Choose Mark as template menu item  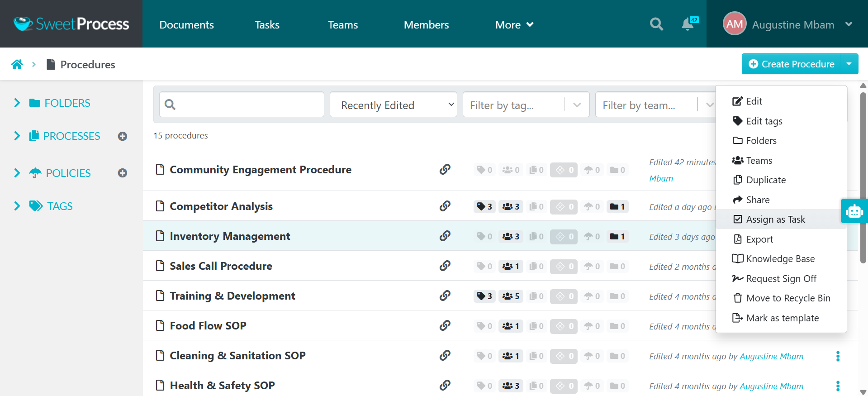pyautogui.click(x=781, y=318)
